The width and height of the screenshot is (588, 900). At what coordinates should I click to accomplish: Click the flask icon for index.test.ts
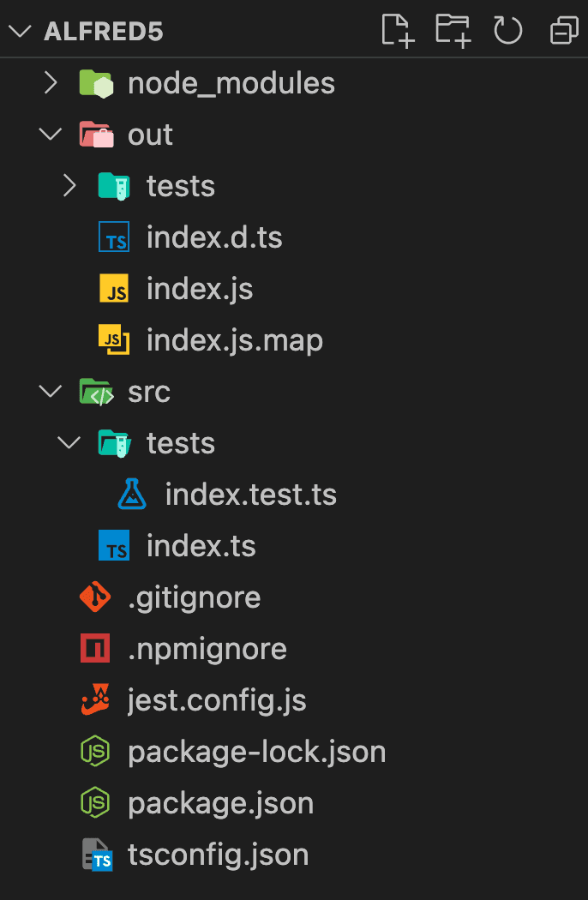tap(132, 495)
